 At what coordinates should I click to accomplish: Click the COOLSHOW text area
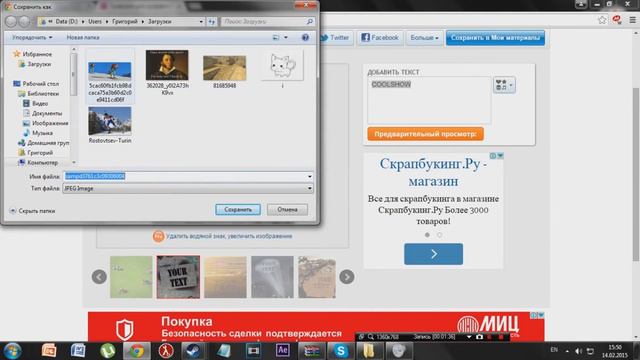tap(429, 100)
